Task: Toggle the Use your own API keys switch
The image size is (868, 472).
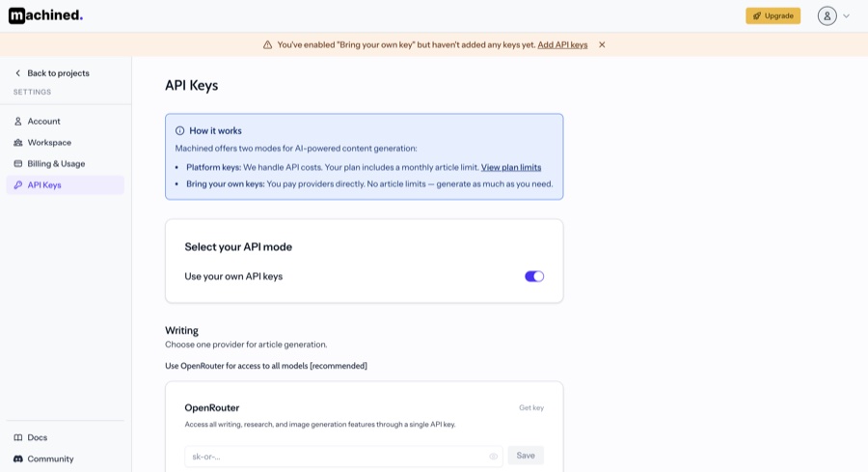Action: click(x=534, y=276)
